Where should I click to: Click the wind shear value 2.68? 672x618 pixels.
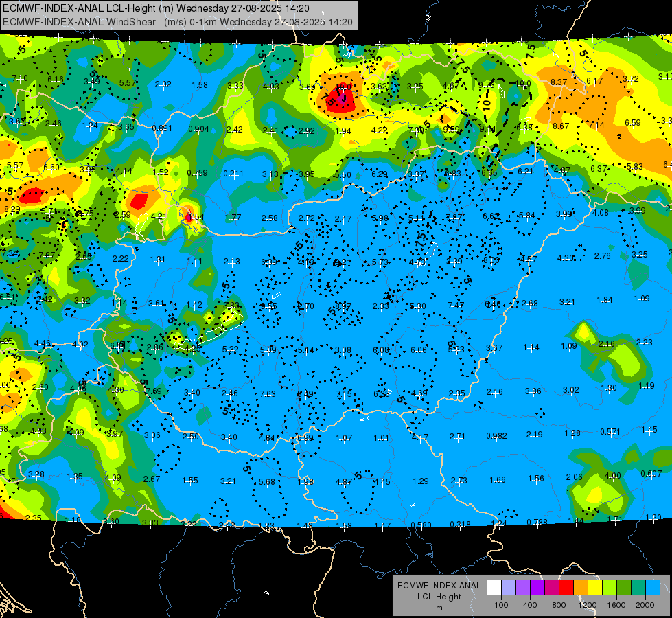pos(530,304)
